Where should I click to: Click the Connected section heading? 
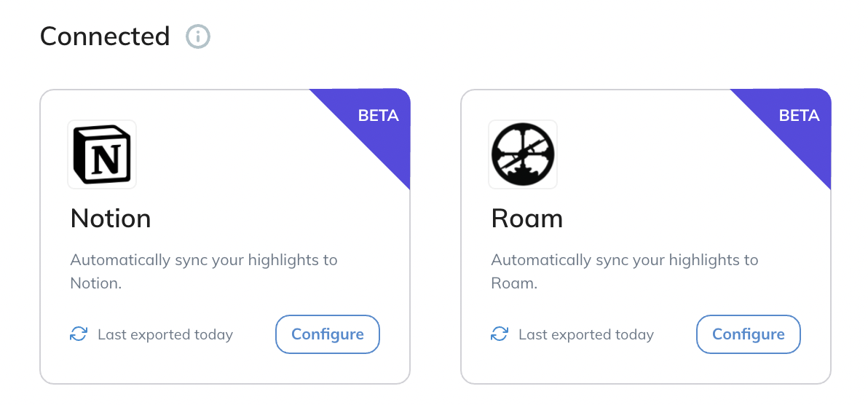pos(105,36)
